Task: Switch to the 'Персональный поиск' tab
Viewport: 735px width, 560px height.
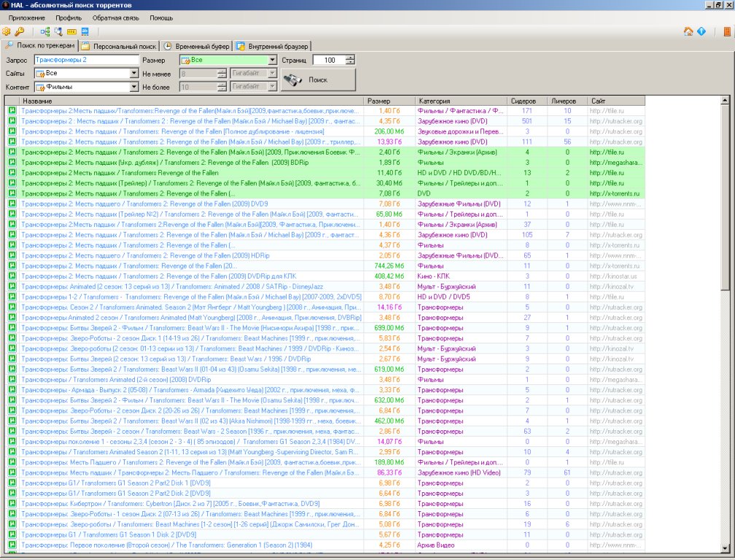Action: point(119,46)
